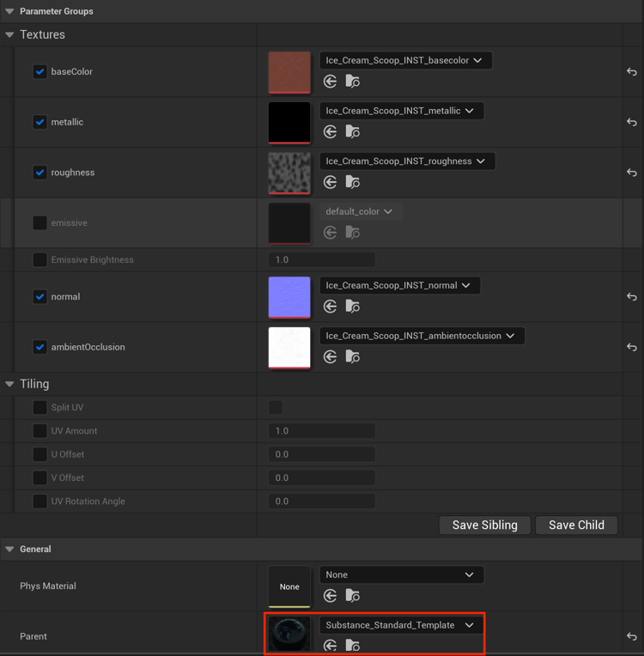Uncheck the roughness parameter override
The width and height of the screenshot is (644, 656).
pyautogui.click(x=39, y=173)
